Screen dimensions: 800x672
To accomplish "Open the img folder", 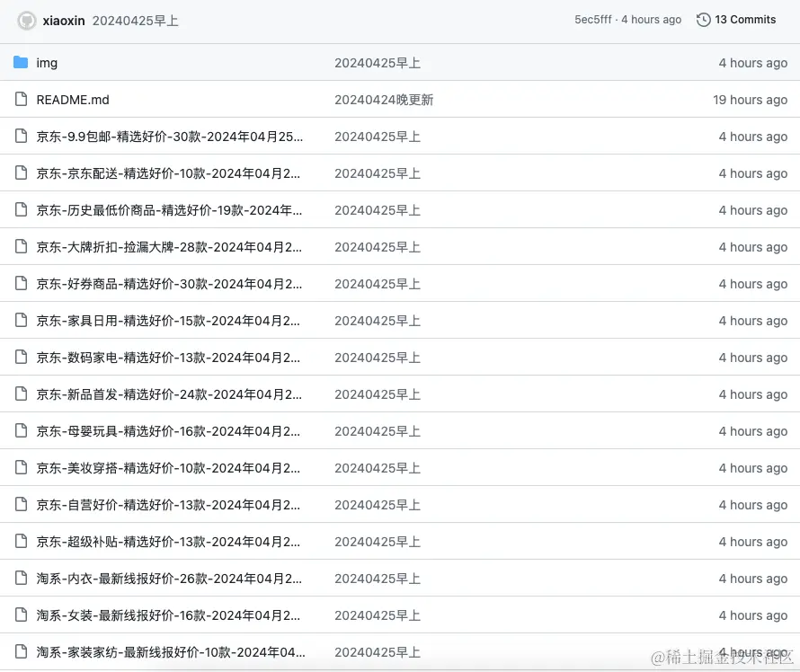I will click(x=47, y=63).
